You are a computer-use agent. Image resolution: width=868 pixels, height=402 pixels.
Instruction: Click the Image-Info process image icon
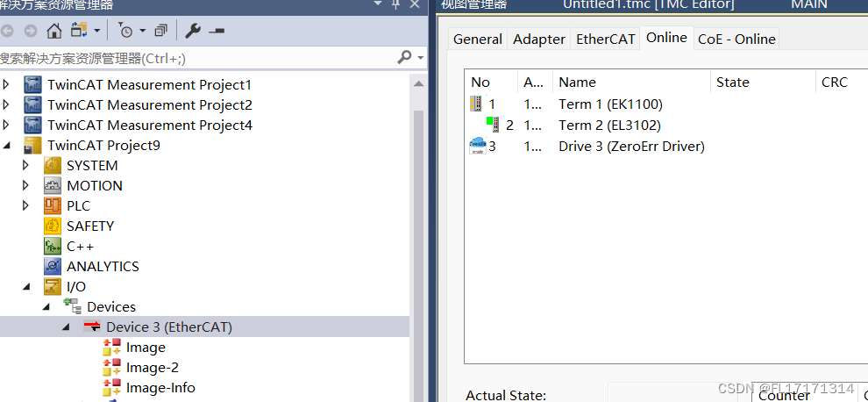pos(112,387)
